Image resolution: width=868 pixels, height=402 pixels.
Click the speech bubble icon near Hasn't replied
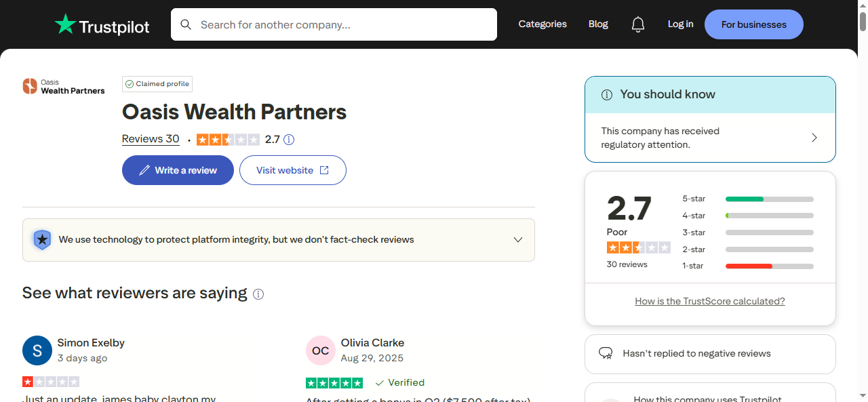[606, 353]
